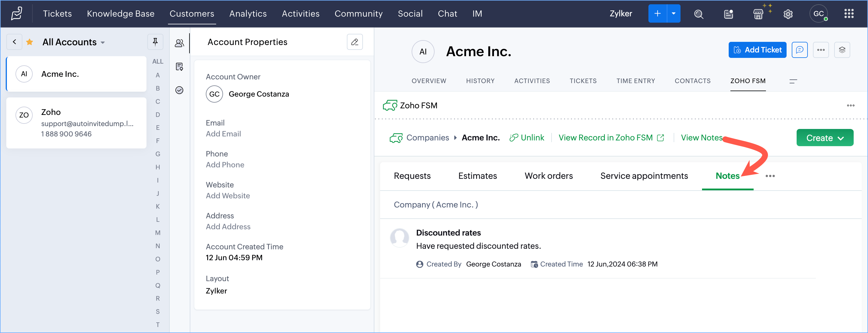Click the search magnifier icon in top bar
The width and height of the screenshot is (868, 333).
(x=699, y=14)
